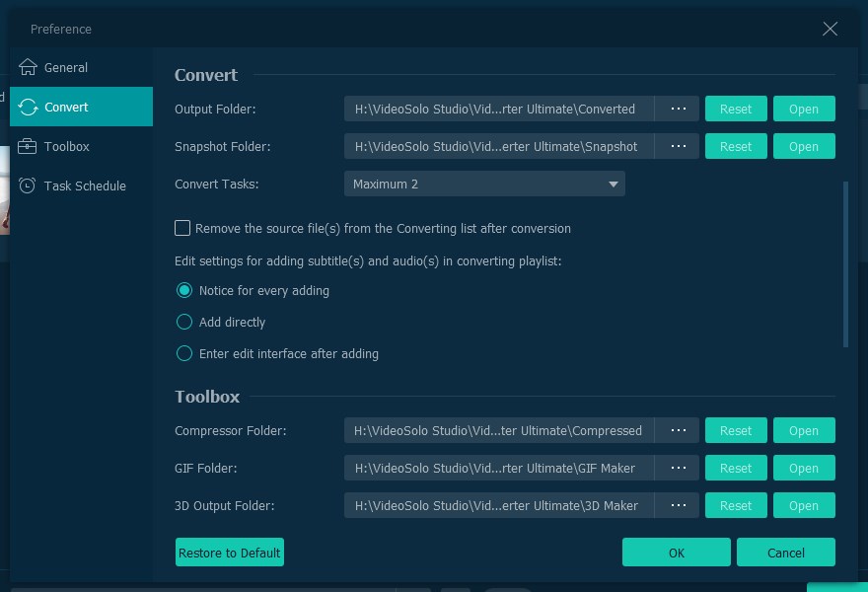
Task: Click Restore to Default
Action: pyautogui.click(x=229, y=552)
